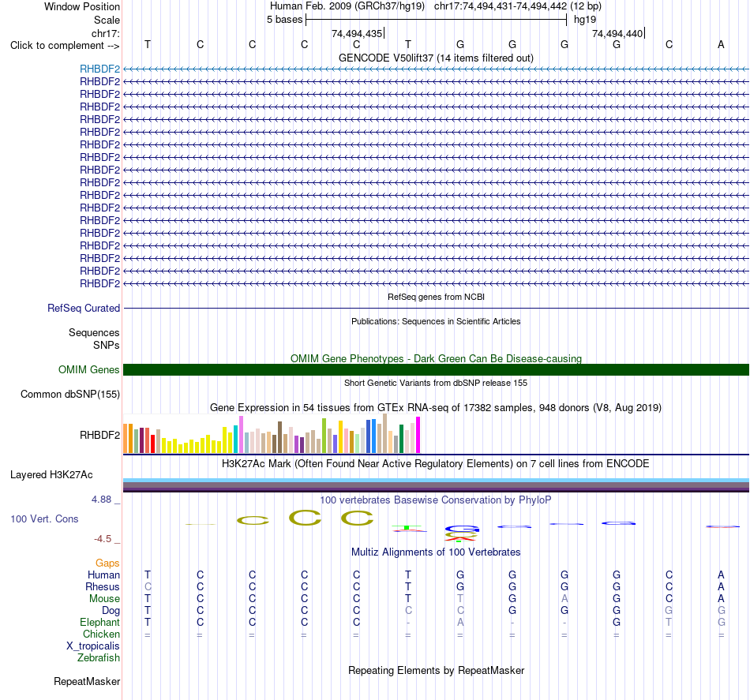
Task: Click the 74,494,440 position marker
Action: [617, 33]
